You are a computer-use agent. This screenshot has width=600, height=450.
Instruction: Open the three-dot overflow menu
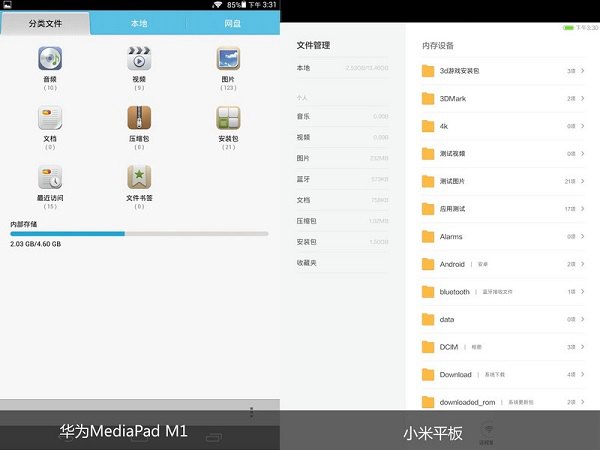(251, 412)
